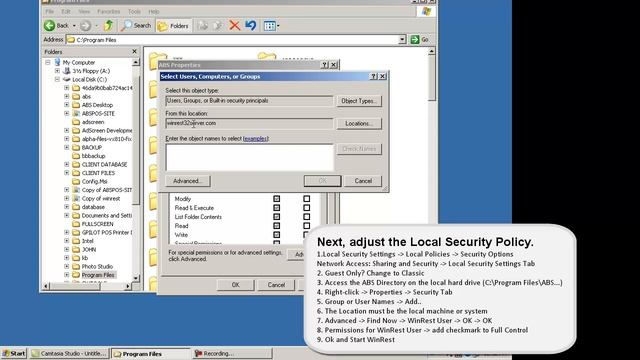
Task: Cancel the ABS Properties dialog
Action: [x=276, y=285]
